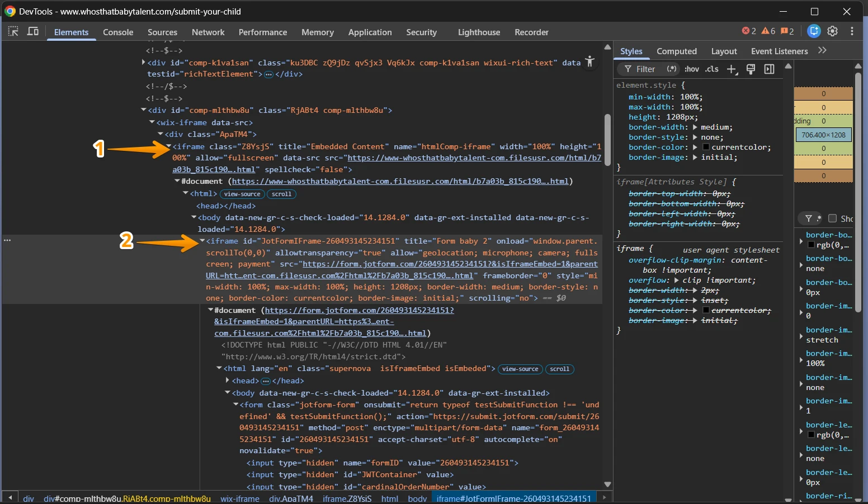Open the Computed styles tab
This screenshot has width=868, height=504.
click(676, 51)
